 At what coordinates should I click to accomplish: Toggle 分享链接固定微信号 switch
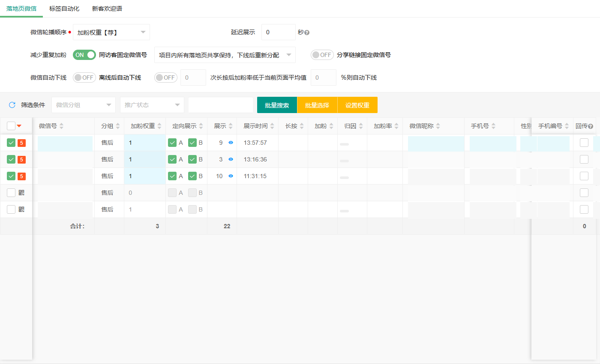(x=322, y=55)
